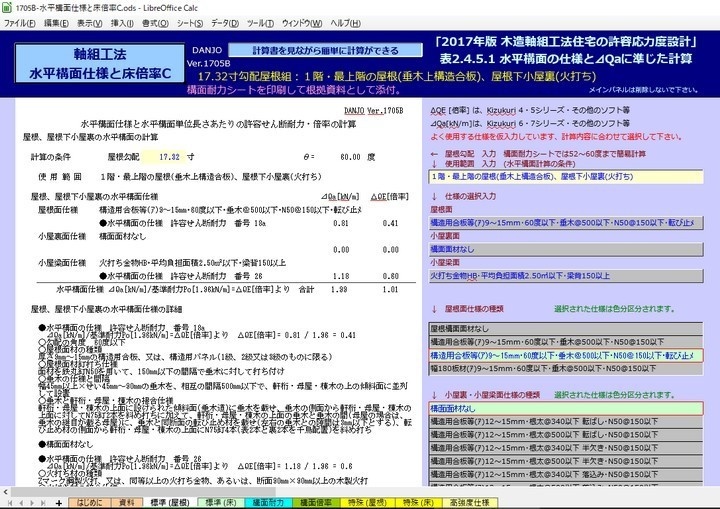Open the ウィンドウ(W) menu
The height and width of the screenshot is (509, 720).
(x=302, y=23)
